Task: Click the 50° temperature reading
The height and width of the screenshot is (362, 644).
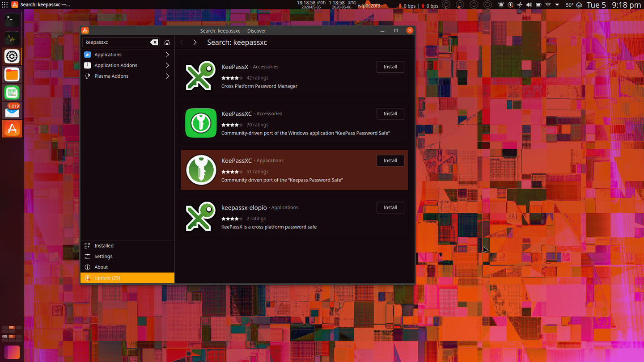Action: (569, 5)
